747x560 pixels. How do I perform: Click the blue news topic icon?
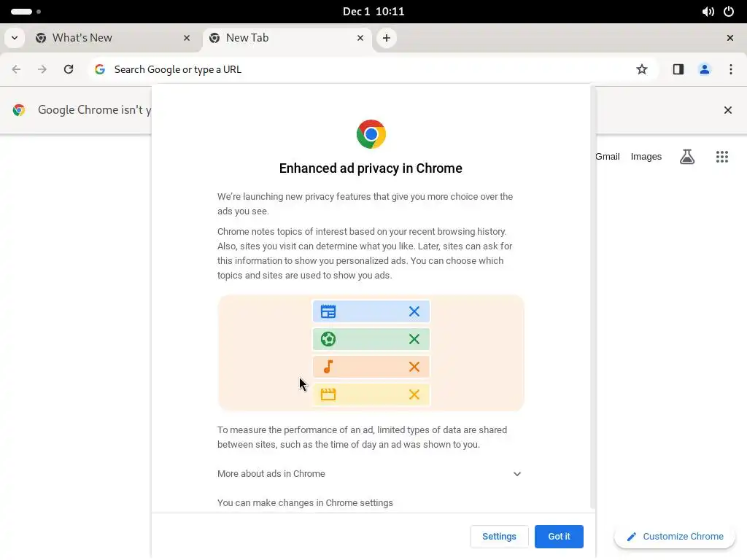point(328,311)
